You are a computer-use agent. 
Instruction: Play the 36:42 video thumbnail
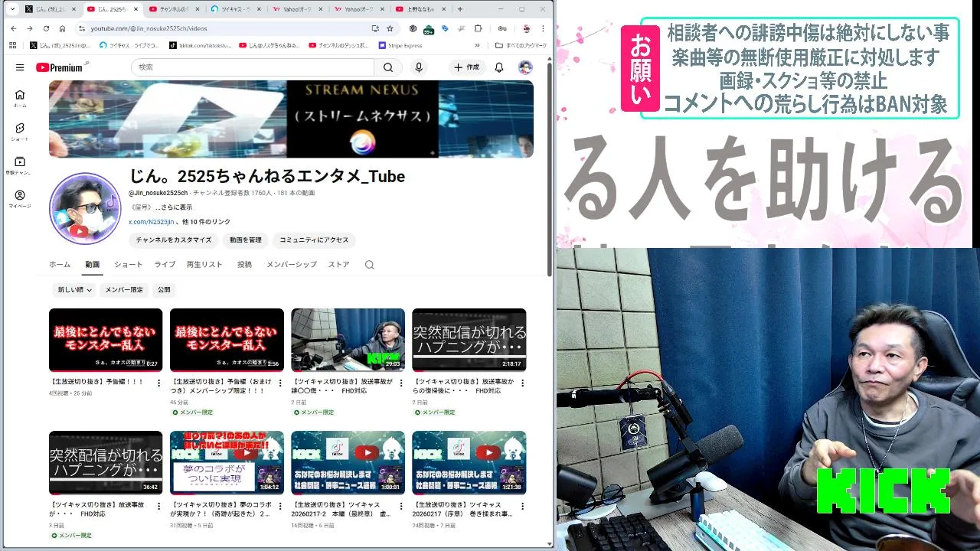point(106,462)
